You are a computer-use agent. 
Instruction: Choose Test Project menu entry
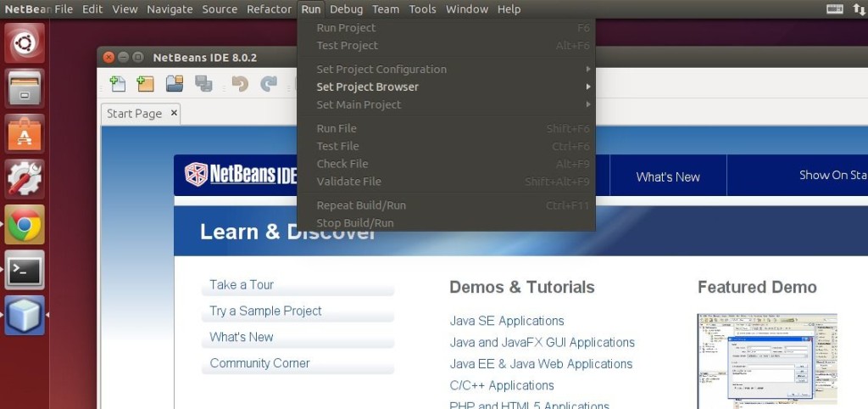pyautogui.click(x=446, y=46)
